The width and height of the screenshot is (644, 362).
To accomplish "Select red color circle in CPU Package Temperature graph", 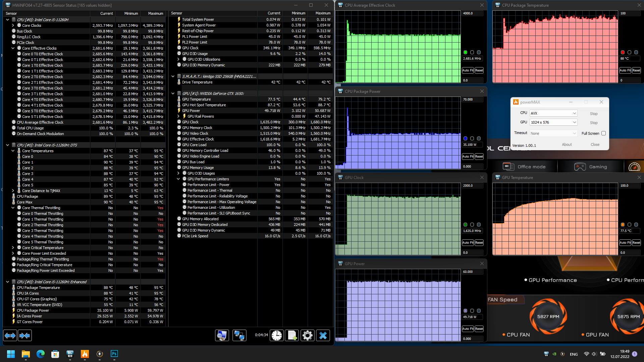I will 623,52.
